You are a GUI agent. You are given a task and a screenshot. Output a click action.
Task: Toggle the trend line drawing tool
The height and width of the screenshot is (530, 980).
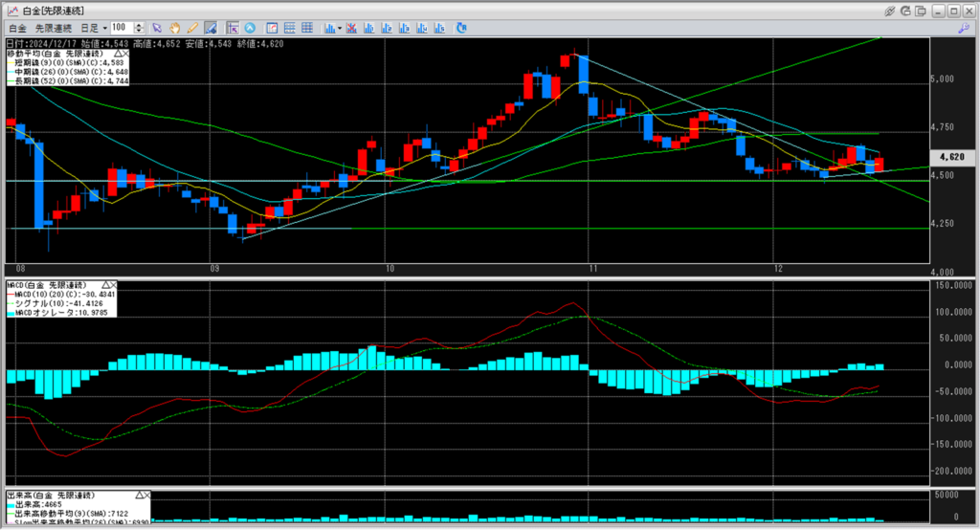[x=210, y=29]
